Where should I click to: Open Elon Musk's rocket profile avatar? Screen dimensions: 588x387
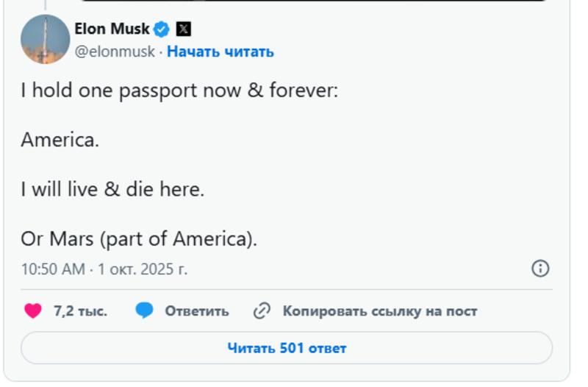click(x=45, y=39)
